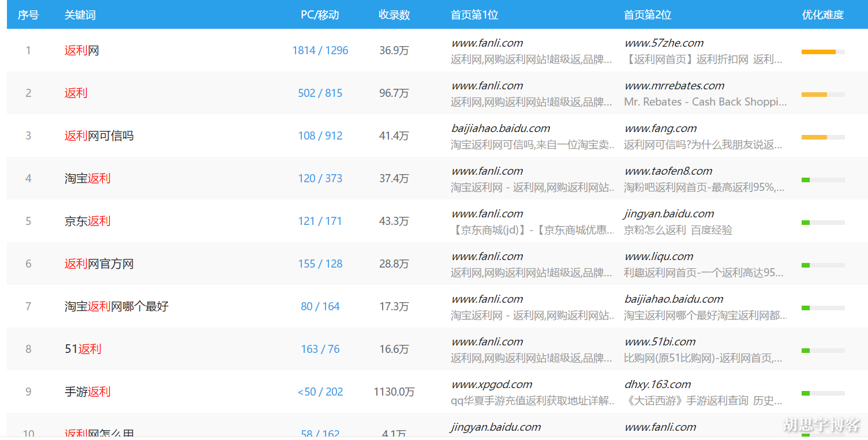Click www.xpgod.com in the 手游返利 row
Screen dimensions: 868x440
[x=492, y=385]
